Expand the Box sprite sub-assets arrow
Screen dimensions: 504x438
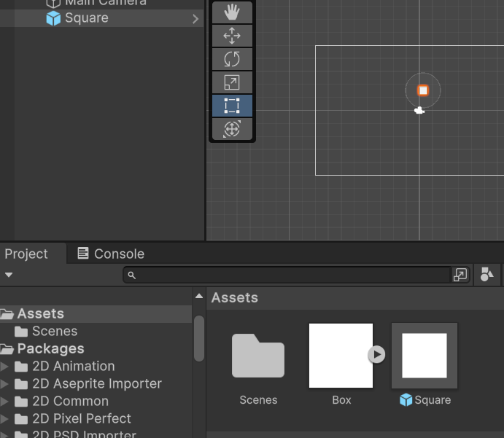click(376, 355)
